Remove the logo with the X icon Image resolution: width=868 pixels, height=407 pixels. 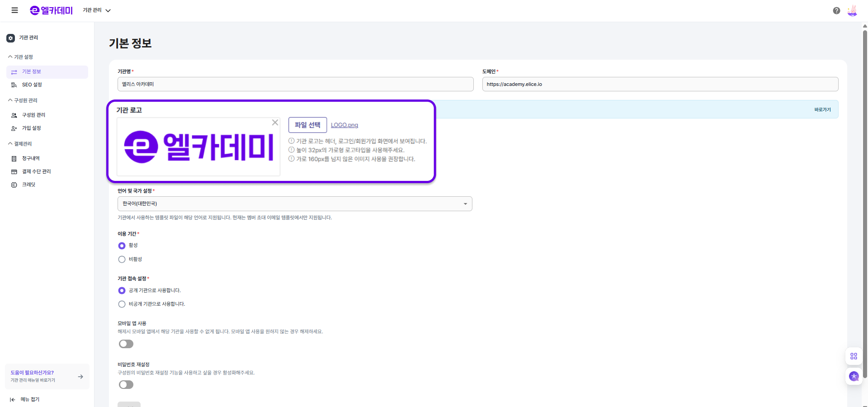275,123
